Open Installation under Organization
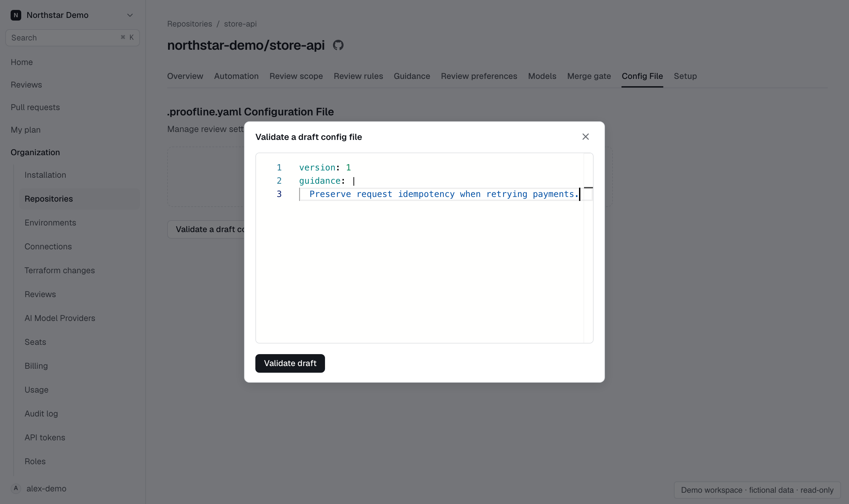This screenshot has width=849, height=504. (x=45, y=175)
